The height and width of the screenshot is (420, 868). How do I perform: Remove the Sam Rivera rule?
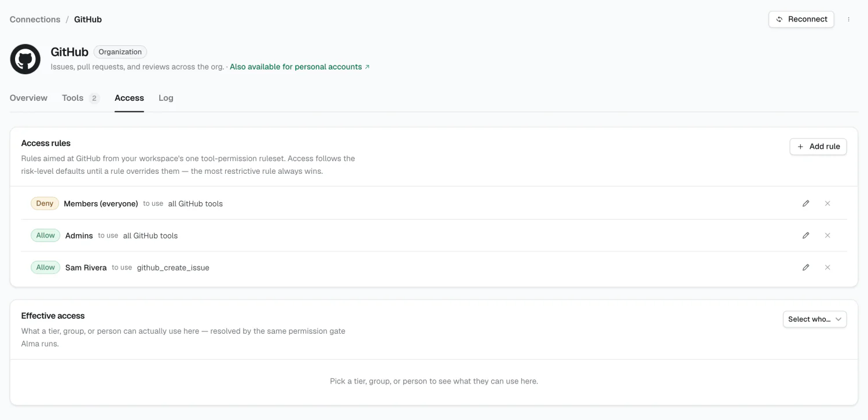tap(827, 267)
